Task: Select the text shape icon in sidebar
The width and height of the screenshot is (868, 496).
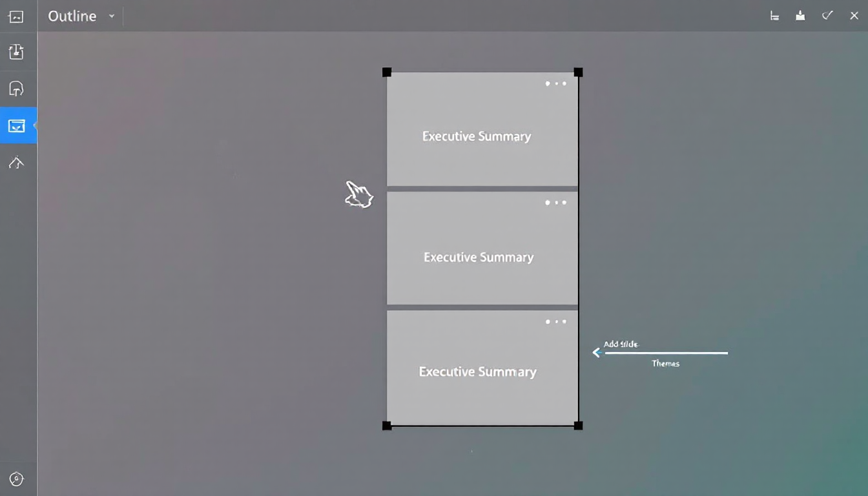Action: (x=16, y=88)
